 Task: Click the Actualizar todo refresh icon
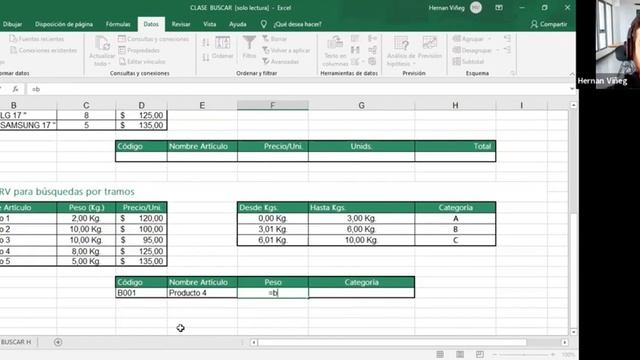pos(102,43)
